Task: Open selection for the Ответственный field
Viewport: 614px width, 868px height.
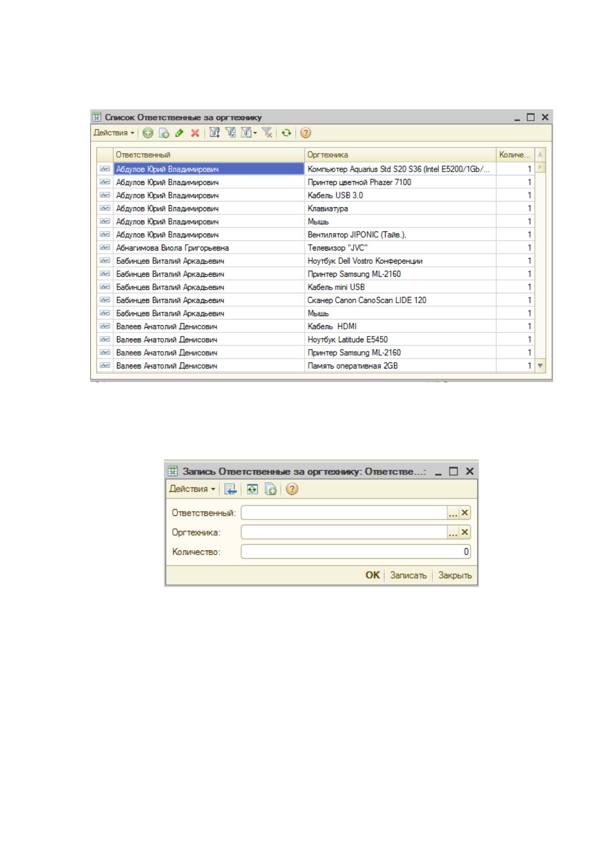Action: (x=453, y=513)
